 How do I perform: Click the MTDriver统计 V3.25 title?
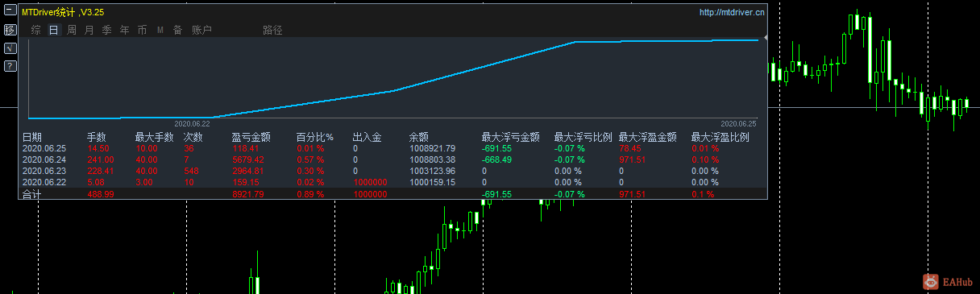pyautogui.click(x=63, y=12)
